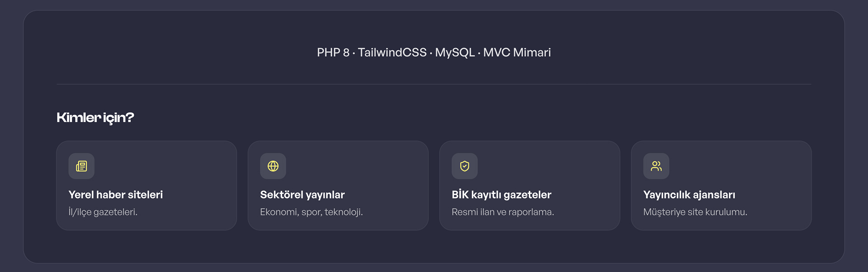Select the globe icon above Sektörel yayınlar

pos(273,166)
